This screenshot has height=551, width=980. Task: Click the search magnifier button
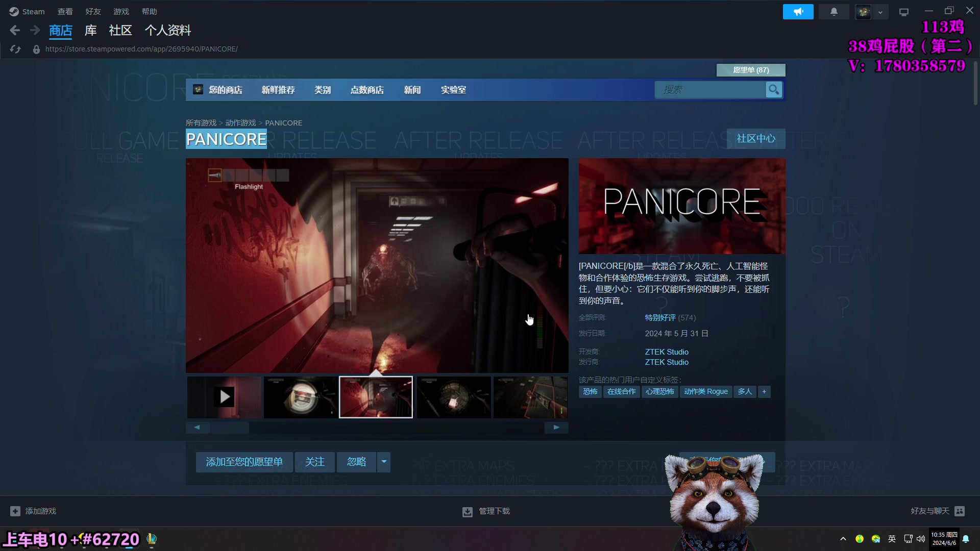[x=774, y=90]
